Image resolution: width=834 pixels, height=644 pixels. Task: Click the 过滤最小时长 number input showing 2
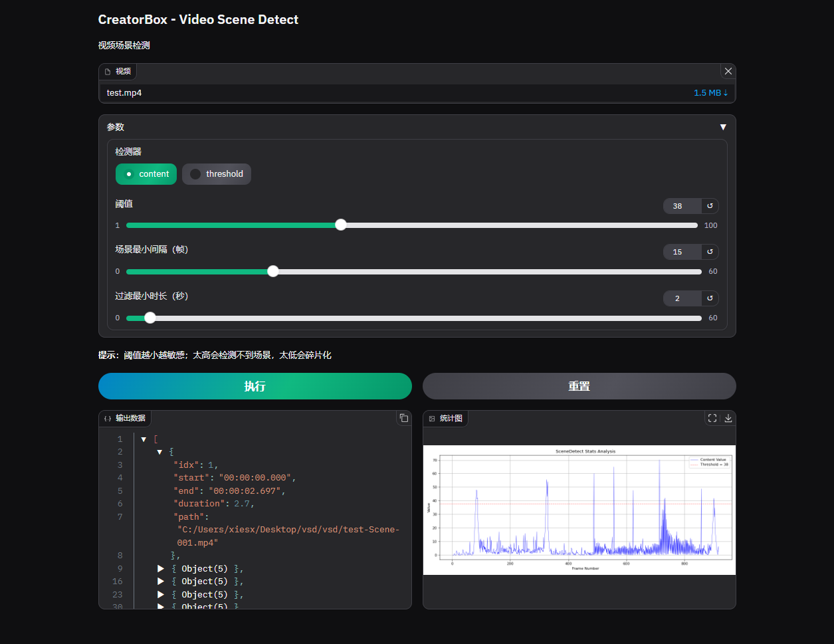(682, 298)
